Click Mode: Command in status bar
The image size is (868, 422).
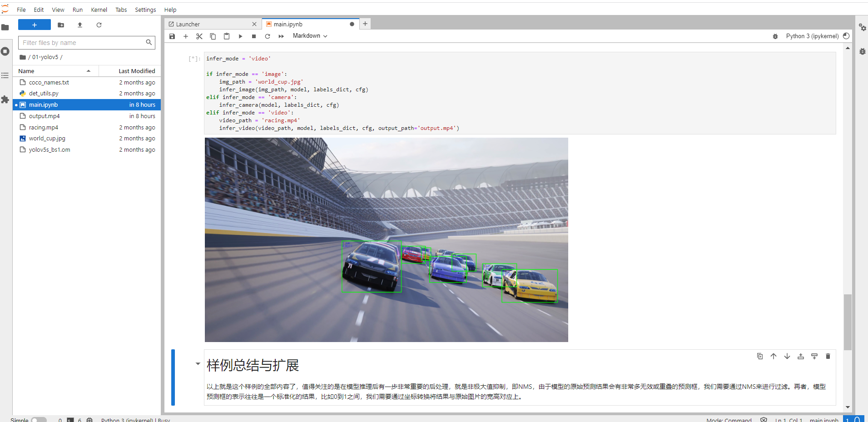[729, 420]
